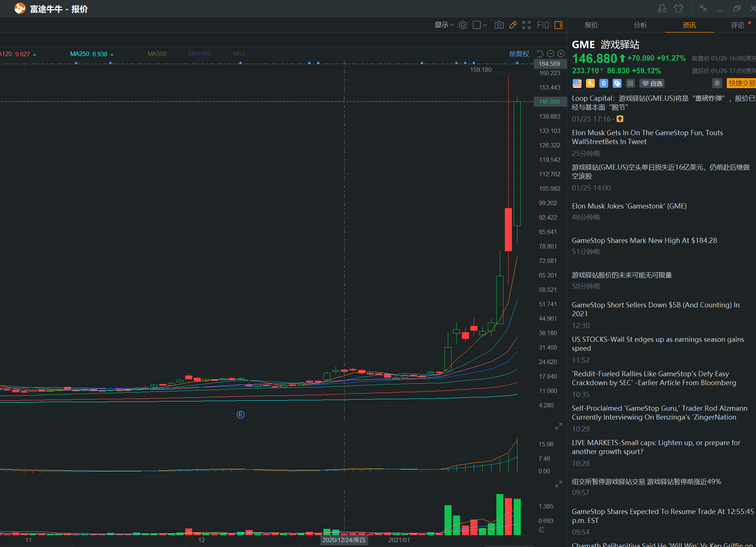Expand the volume sub-chart
The image size is (756, 547).
(x=559, y=484)
